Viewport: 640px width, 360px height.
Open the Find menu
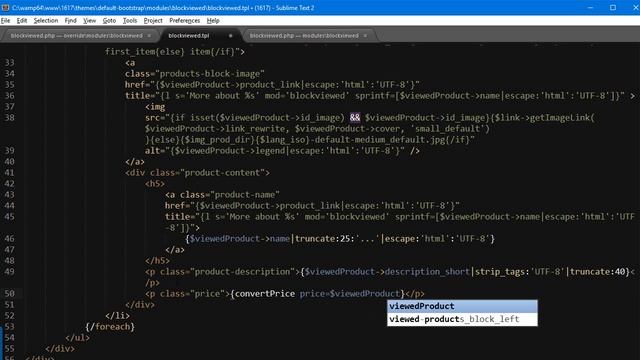[70, 20]
